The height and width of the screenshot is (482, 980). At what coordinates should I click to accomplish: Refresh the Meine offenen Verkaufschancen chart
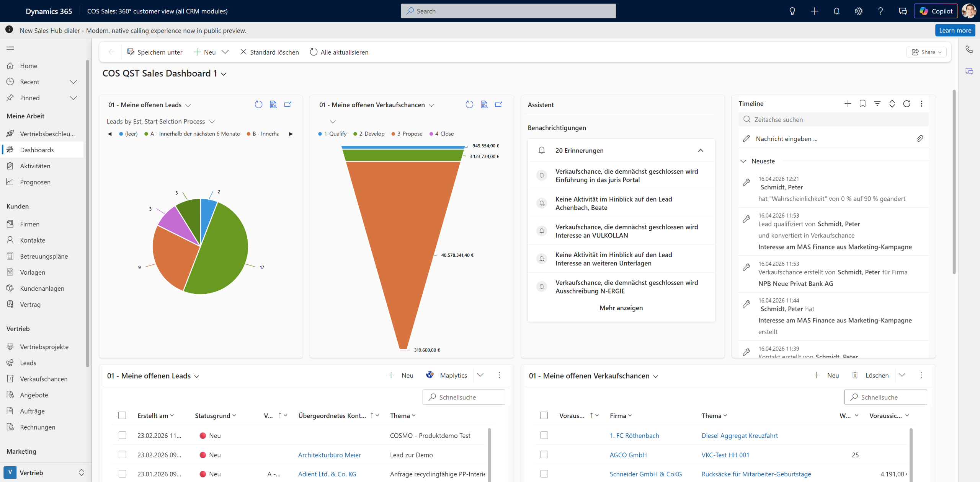pos(470,104)
